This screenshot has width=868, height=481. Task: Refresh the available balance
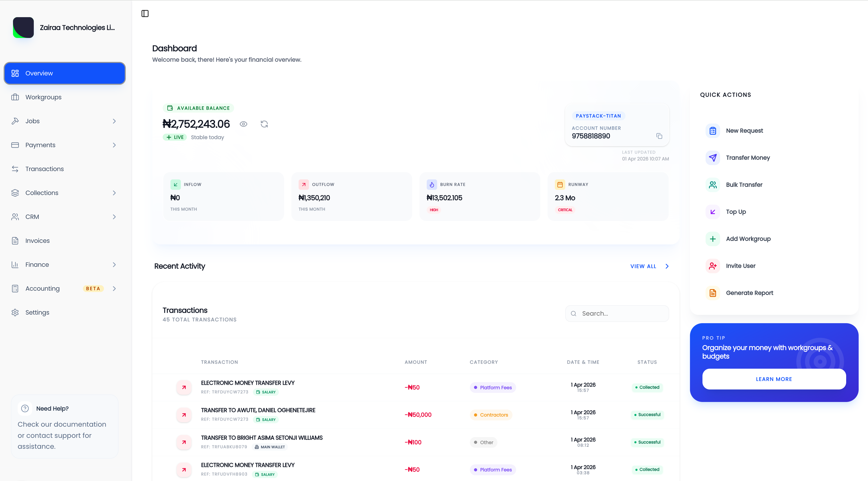click(264, 124)
